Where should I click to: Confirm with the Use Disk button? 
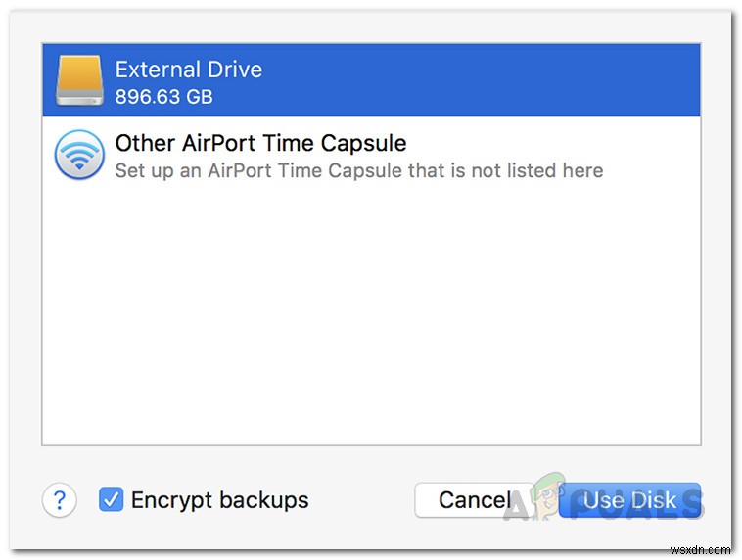[x=629, y=500]
